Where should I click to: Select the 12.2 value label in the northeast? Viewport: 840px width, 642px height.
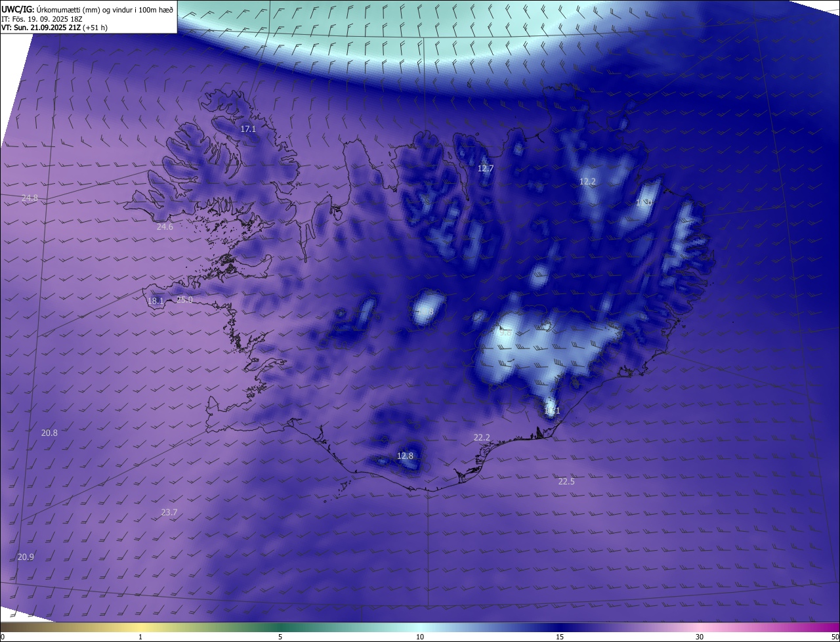[587, 182]
